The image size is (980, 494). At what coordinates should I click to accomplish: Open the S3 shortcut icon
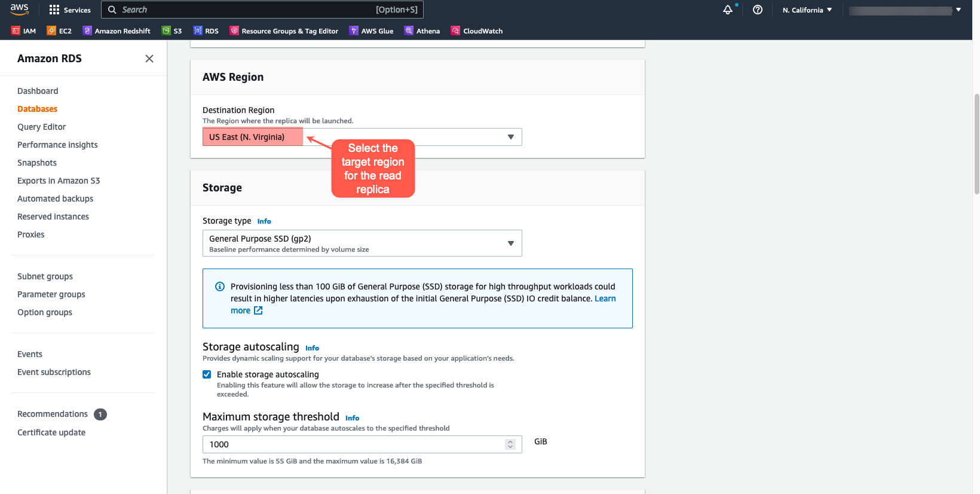click(166, 31)
